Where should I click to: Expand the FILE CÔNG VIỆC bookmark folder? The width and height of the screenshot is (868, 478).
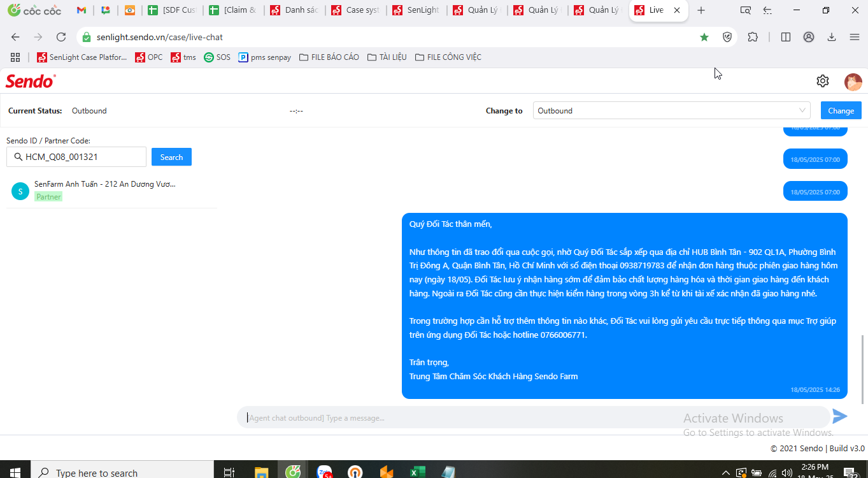[448, 57]
